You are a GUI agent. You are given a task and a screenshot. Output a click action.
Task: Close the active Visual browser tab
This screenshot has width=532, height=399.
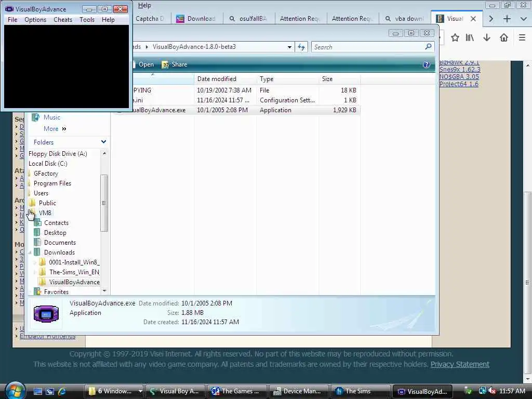point(473,19)
